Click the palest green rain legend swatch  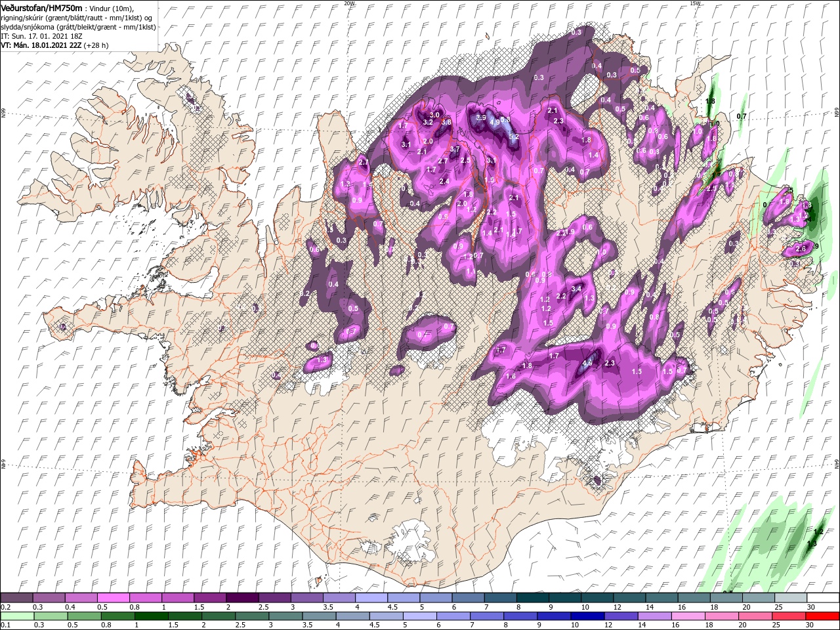click(x=17, y=616)
